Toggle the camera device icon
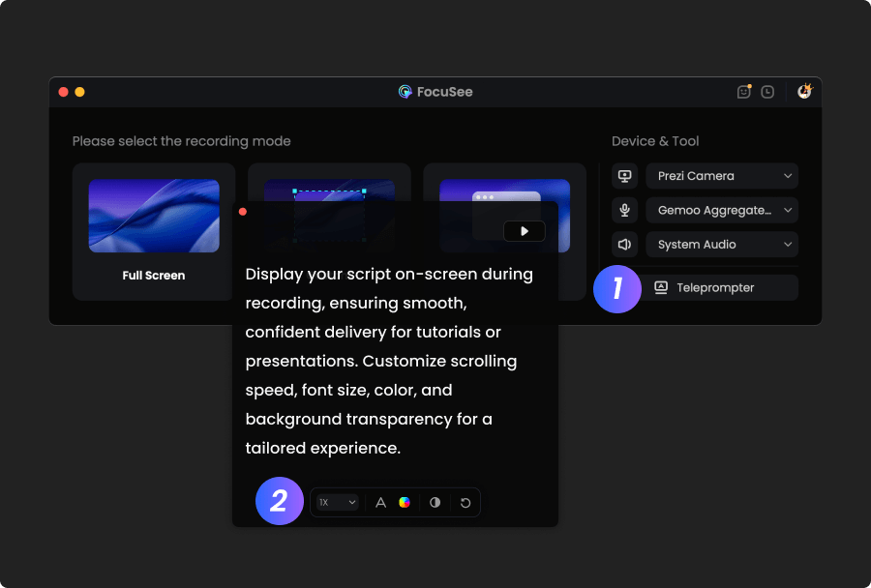871x588 pixels. [x=624, y=176]
